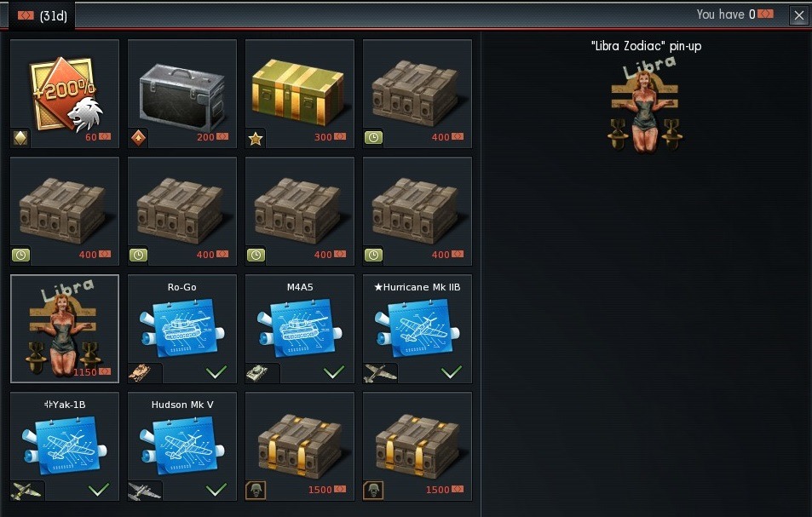812x517 pixels.
Task: Click the first 1500 gold-strapped crate
Action: click(300, 446)
